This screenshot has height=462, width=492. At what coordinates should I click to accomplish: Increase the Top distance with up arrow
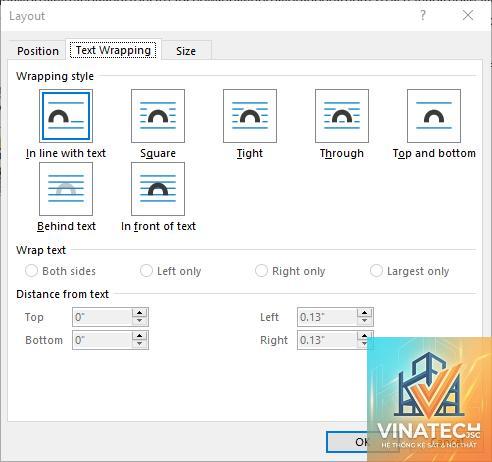point(140,313)
